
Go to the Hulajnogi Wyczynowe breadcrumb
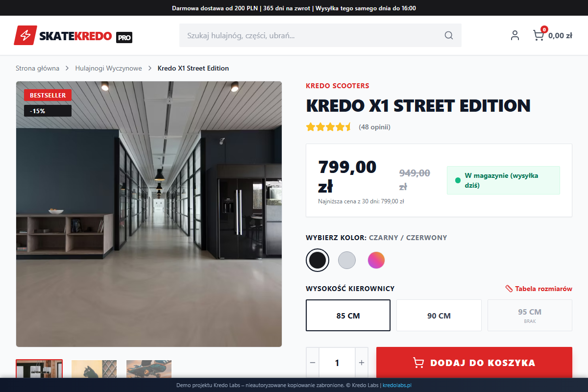(x=108, y=68)
